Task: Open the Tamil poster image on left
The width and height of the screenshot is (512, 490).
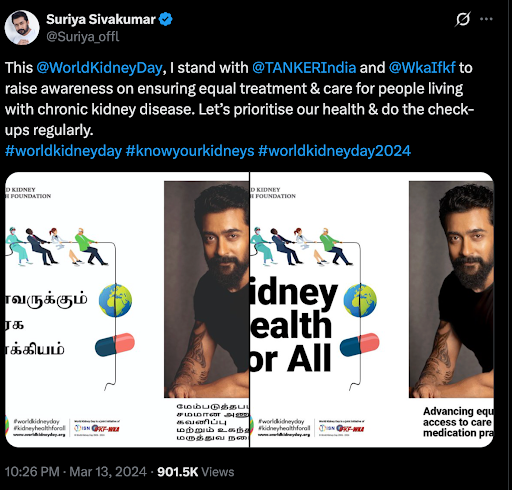Action: (127, 310)
